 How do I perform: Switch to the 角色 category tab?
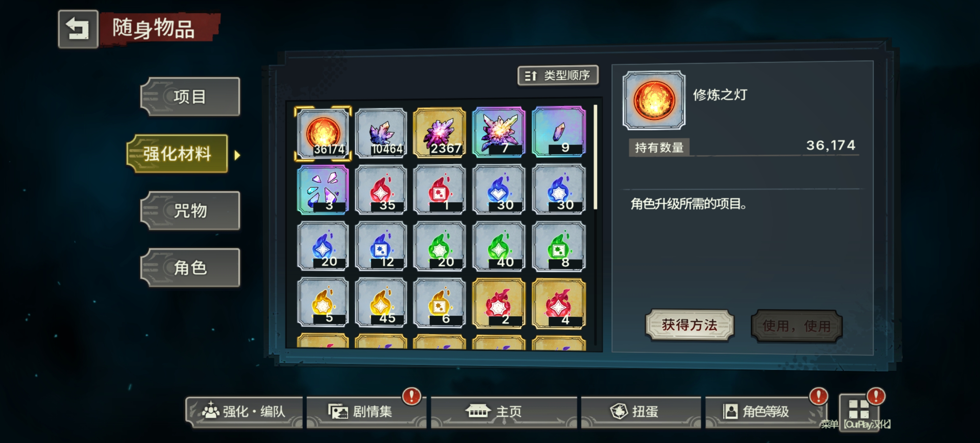click(x=190, y=268)
